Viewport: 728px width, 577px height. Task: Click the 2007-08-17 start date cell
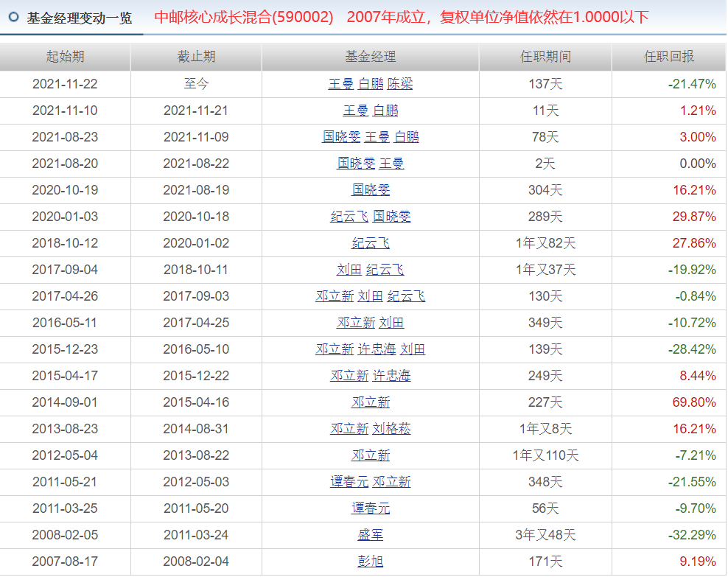pyautogui.click(x=65, y=562)
